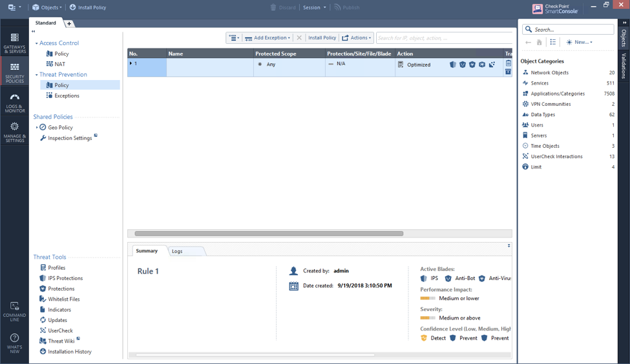Open the Command Line tool
The height and width of the screenshot is (364, 630).
point(14,312)
